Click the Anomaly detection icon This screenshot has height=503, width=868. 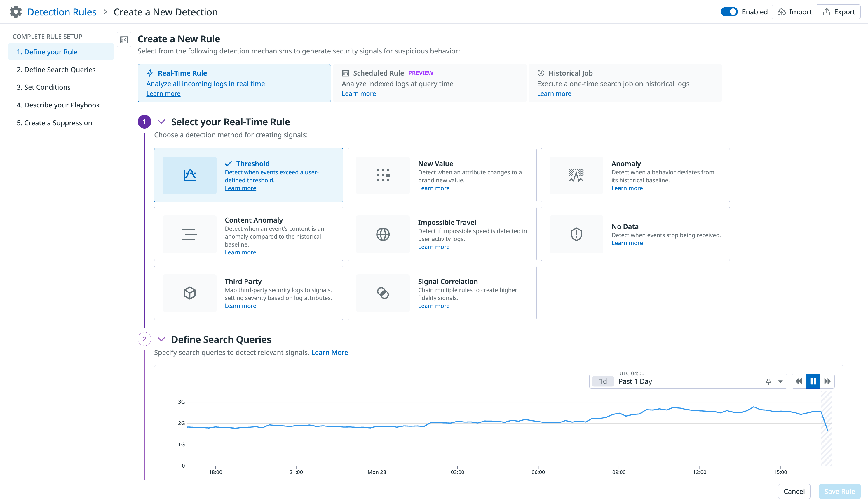[x=576, y=175]
